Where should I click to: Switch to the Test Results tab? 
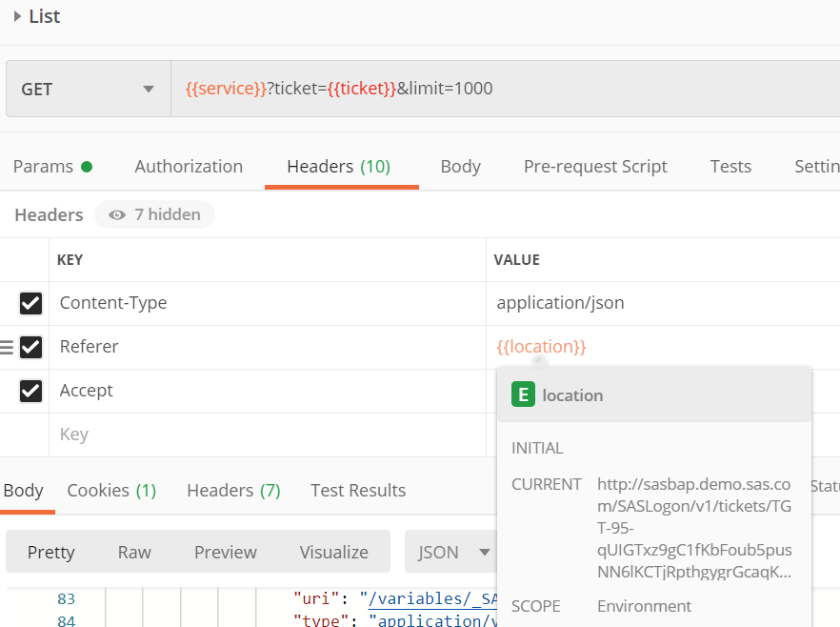coord(358,490)
